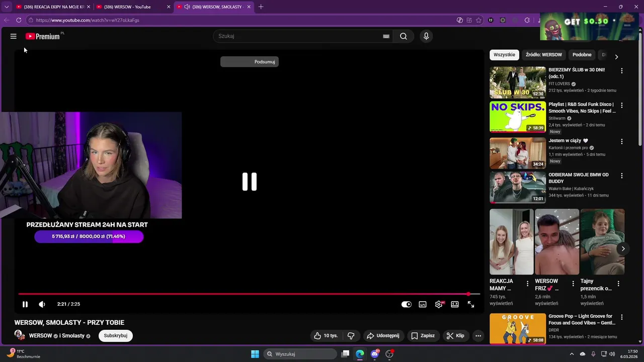644x362 pixels.
Task: Open ODBIERAM SWOJE BMW thumbnail
Action: (x=518, y=188)
